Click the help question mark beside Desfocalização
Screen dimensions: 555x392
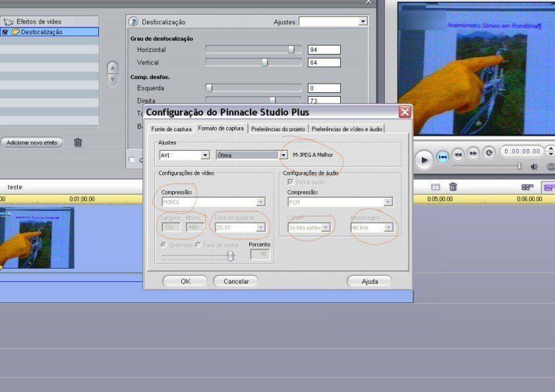click(134, 22)
